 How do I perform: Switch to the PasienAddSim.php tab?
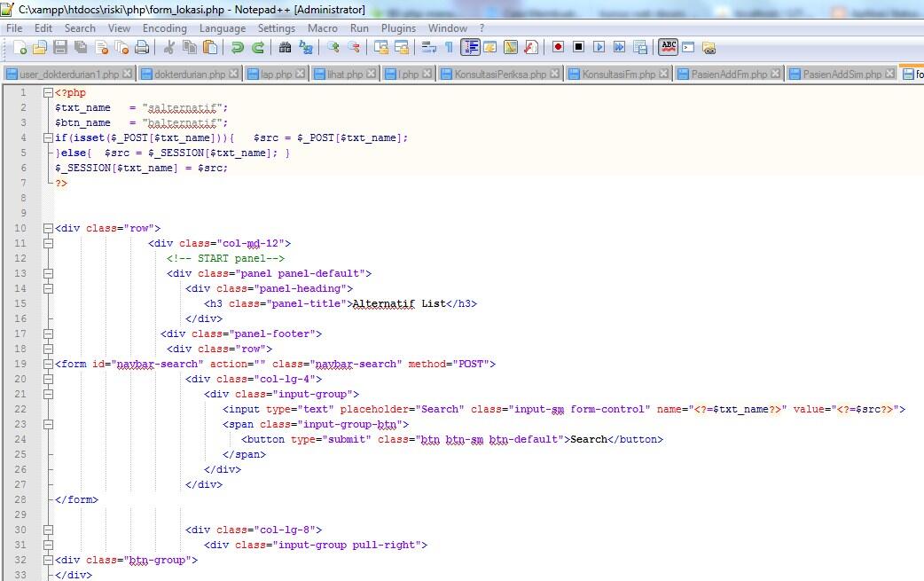point(842,74)
